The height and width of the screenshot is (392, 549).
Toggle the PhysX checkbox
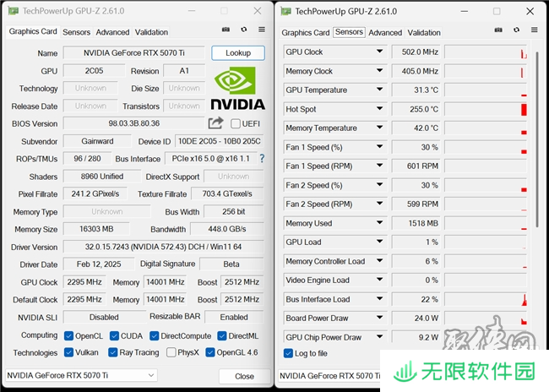[171, 352]
